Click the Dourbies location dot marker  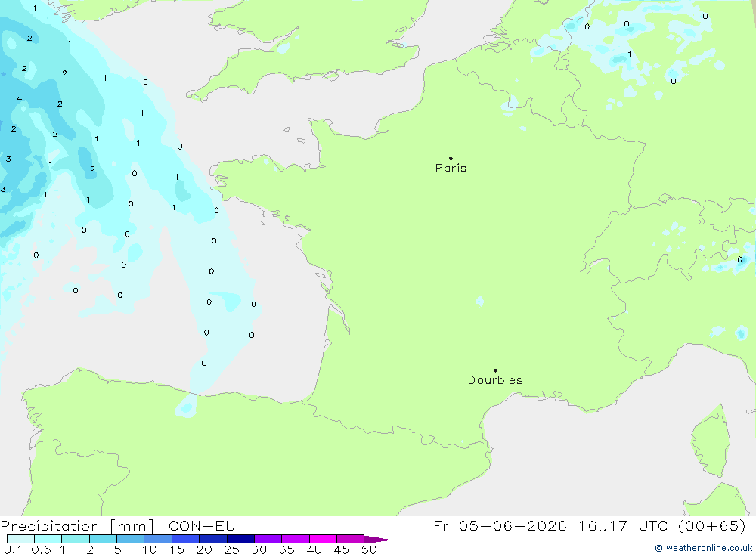click(495, 370)
